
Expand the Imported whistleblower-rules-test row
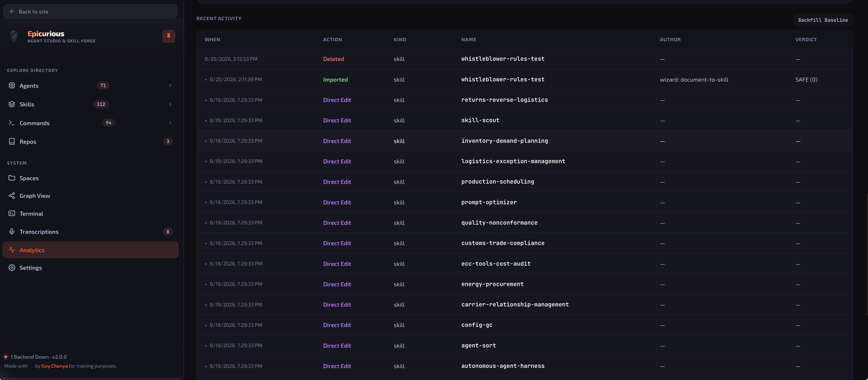206,80
